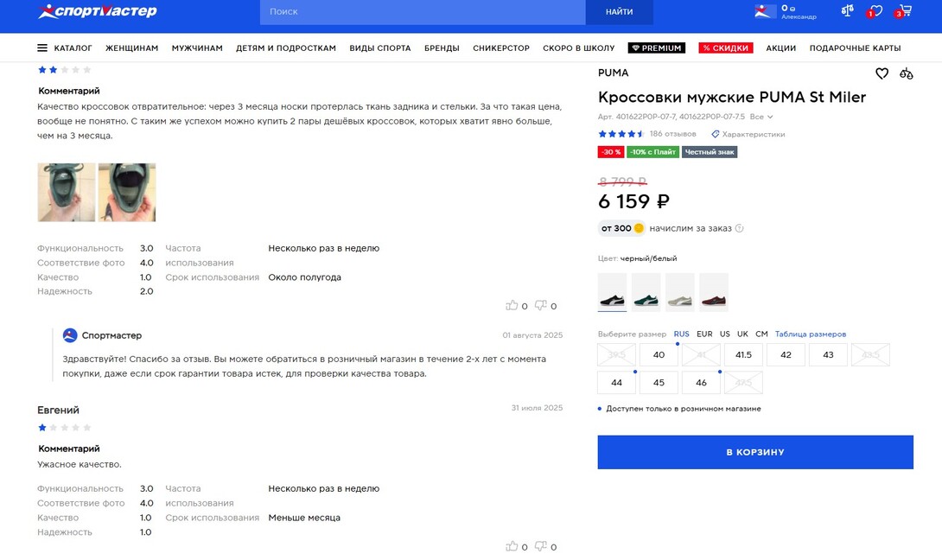Image resolution: width=942 pixels, height=560 pixels.
Task: Open БРЕНДЫ menu section
Action: (x=442, y=48)
